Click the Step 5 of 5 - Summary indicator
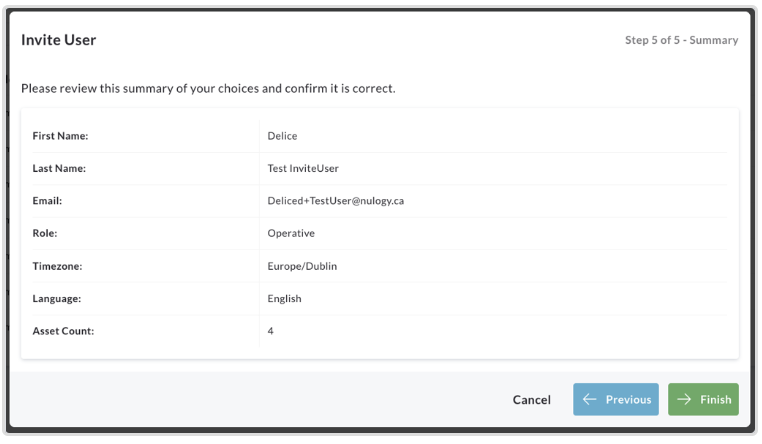The image size is (762, 444). (681, 40)
